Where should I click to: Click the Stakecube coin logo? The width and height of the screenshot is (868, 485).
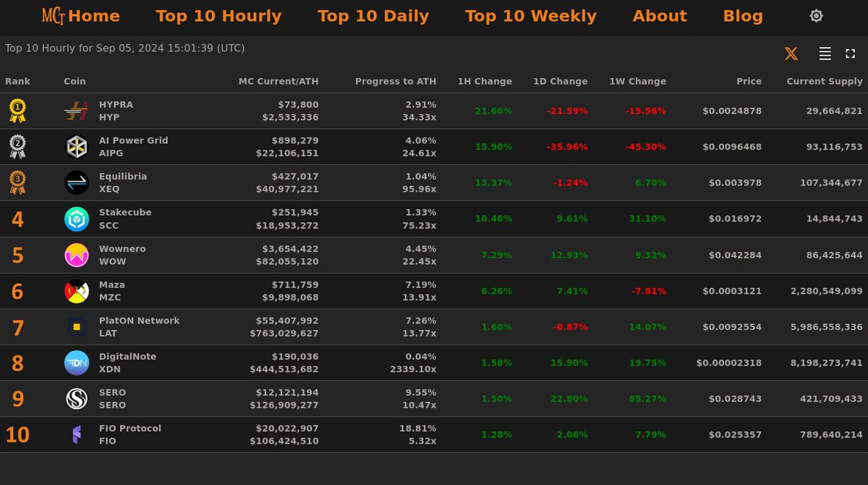pyautogui.click(x=77, y=219)
